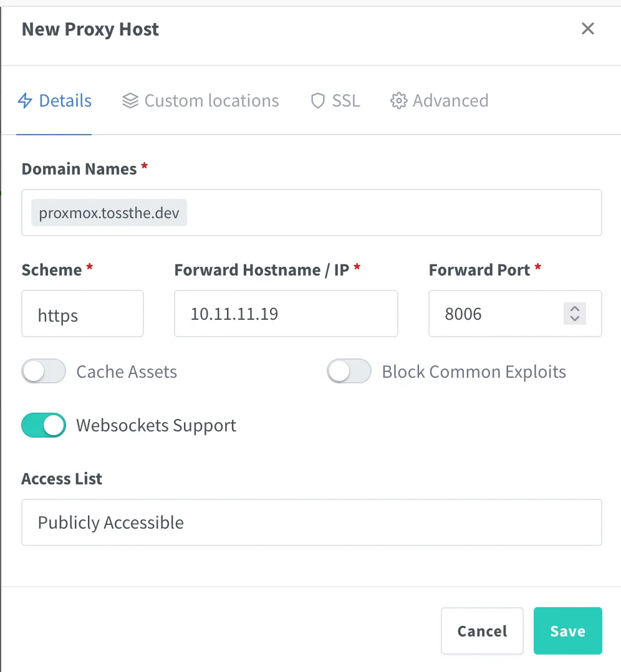Click the gear icon on the Advanced tab
Screen dimensions: 621x672
tap(398, 100)
